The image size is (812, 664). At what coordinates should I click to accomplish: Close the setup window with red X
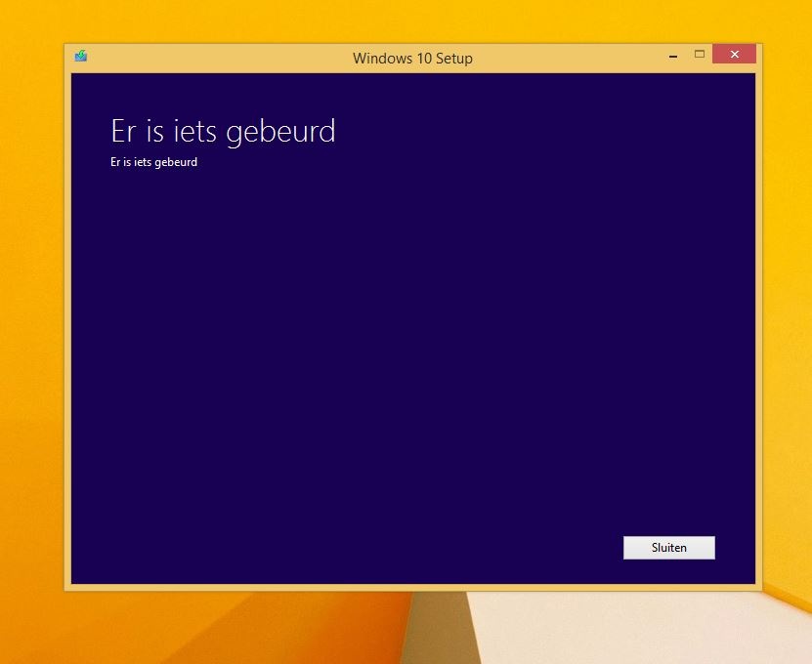(x=734, y=54)
